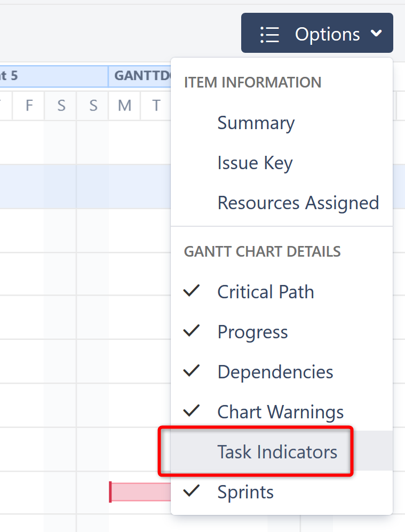Viewport: 405px width, 532px height.
Task: Click the checkmark beside Progress
Action: click(192, 331)
